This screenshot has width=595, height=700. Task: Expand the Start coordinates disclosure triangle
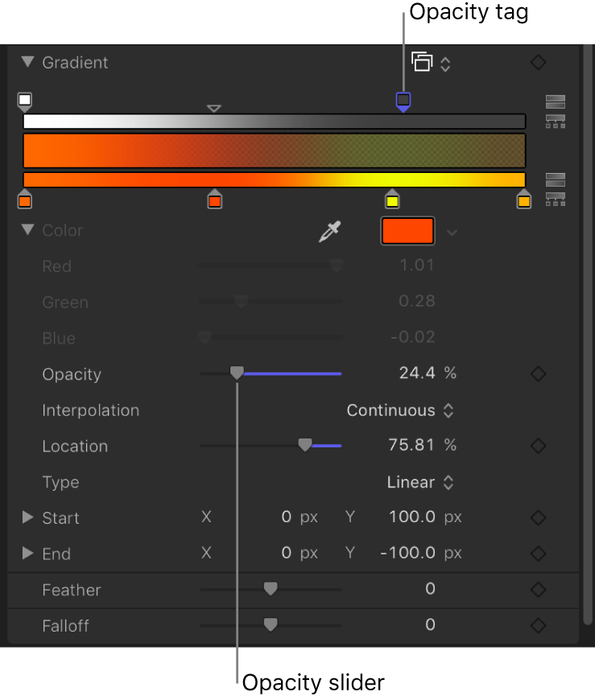(x=28, y=517)
